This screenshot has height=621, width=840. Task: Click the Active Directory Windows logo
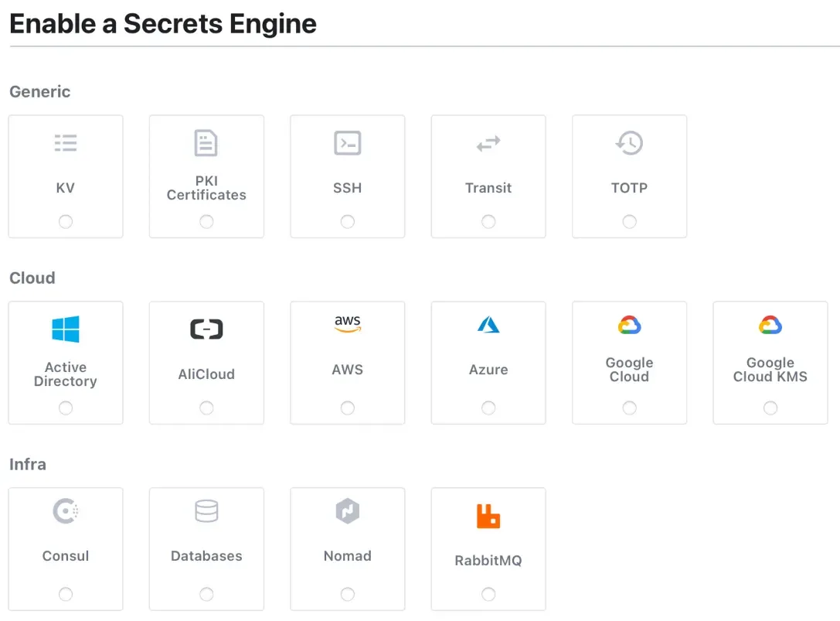tap(66, 329)
